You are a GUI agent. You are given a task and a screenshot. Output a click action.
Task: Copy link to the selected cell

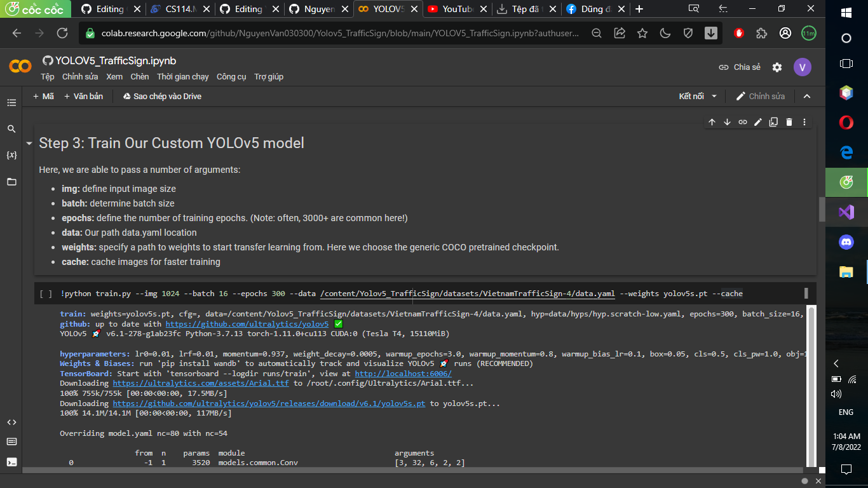pos(742,122)
